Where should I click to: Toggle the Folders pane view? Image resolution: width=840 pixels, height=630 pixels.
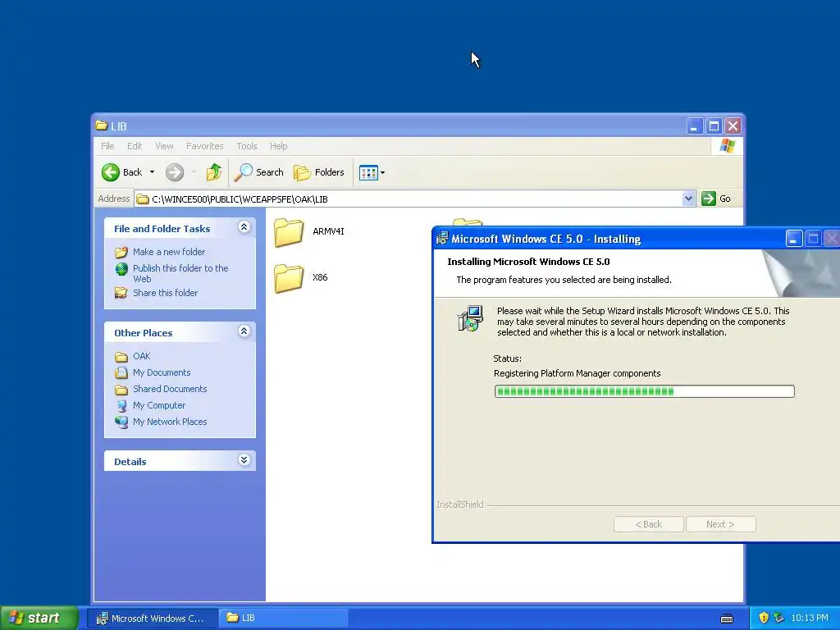click(x=319, y=172)
